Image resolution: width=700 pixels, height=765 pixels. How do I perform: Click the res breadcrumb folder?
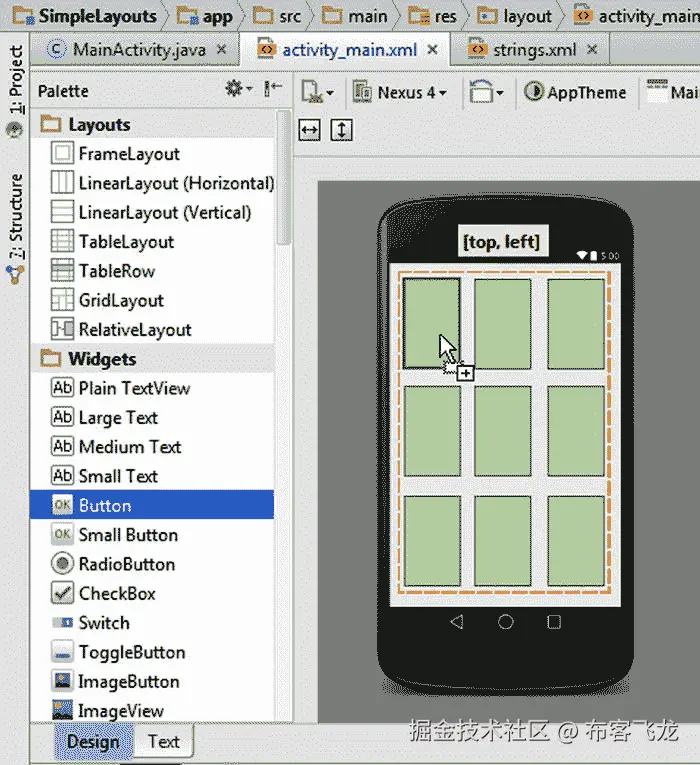tap(433, 16)
